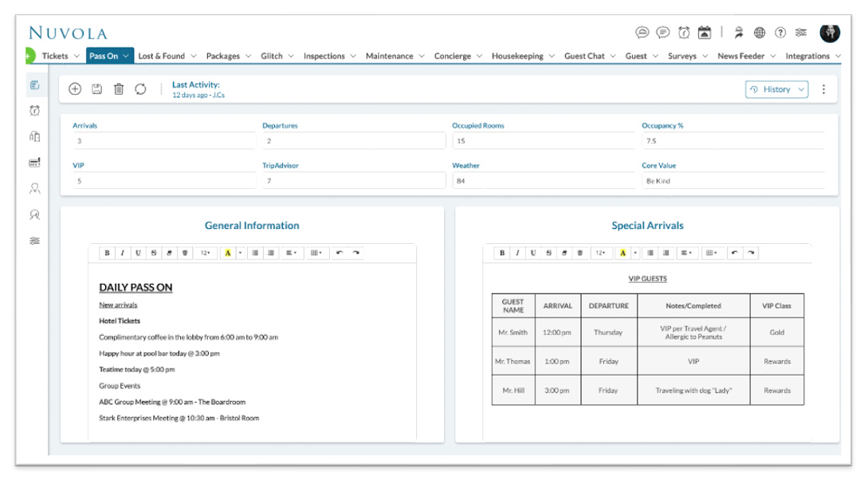
Task: Open the Integrations menu
Action: [x=813, y=56]
